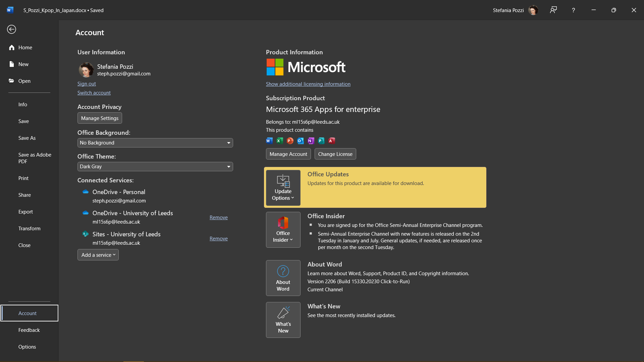The image size is (644, 362).
Task: Select Save As in the sidebar
Action: [29, 138]
